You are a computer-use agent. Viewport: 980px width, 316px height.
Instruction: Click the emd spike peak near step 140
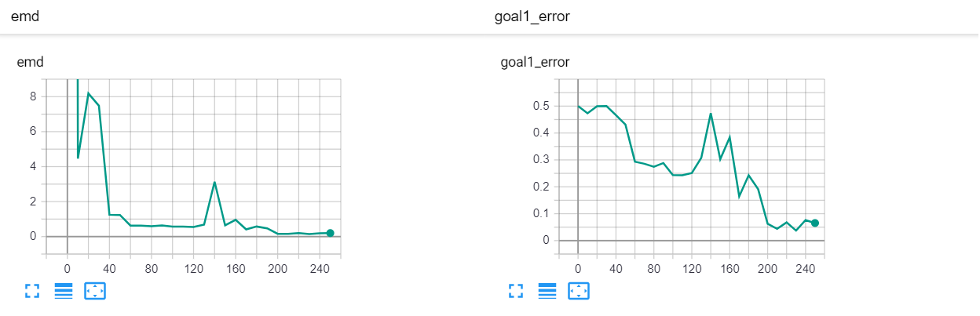click(x=214, y=182)
